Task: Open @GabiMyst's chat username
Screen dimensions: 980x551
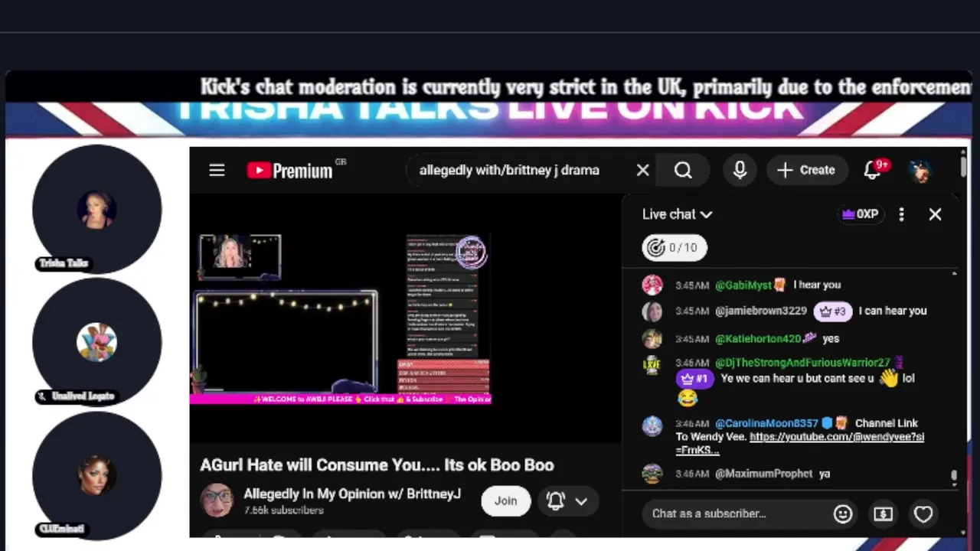Action: pyautogui.click(x=743, y=285)
